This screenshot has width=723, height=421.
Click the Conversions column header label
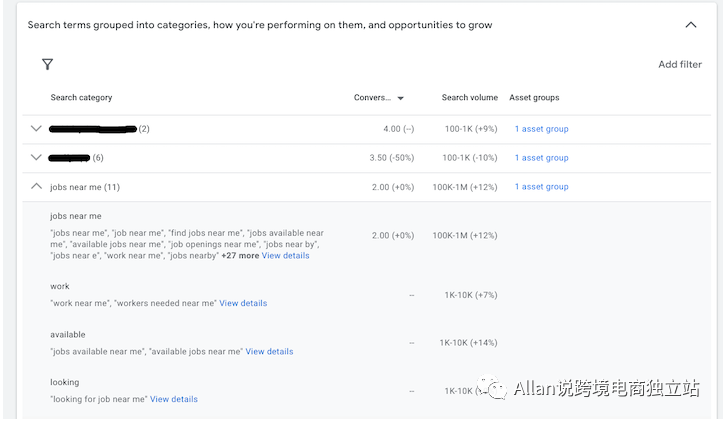(372, 98)
